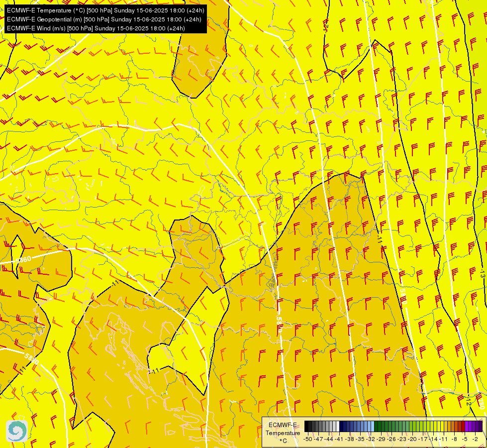This screenshot has height=448, width=487.
Task: Click the -50 legend tick label
Action: tap(308, 439)
